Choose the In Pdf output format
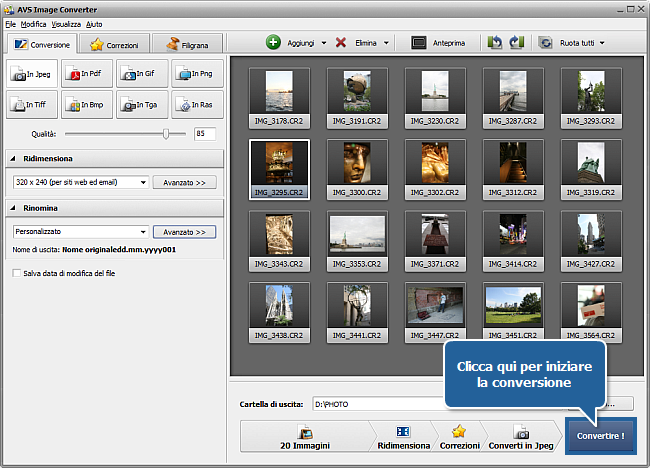 (87, 73)
